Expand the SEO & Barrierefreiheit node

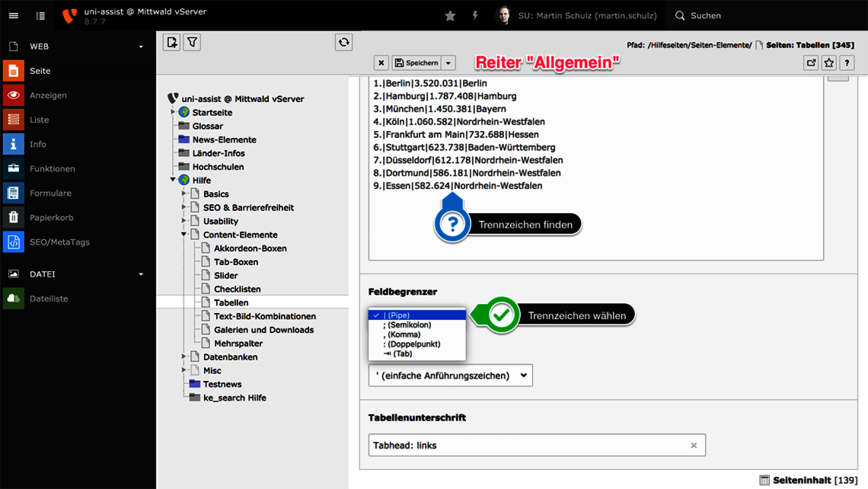183,207
